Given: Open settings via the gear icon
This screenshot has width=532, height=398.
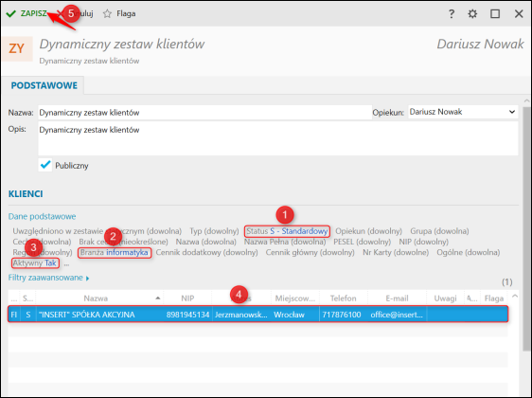Looking at the screenshot, I should (x=472, y=14).
